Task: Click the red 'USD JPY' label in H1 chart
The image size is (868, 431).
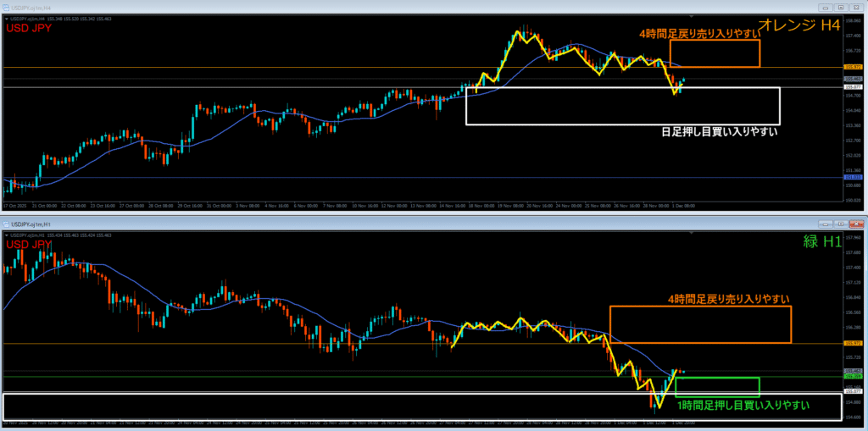Action: click(x=28, y=243)
